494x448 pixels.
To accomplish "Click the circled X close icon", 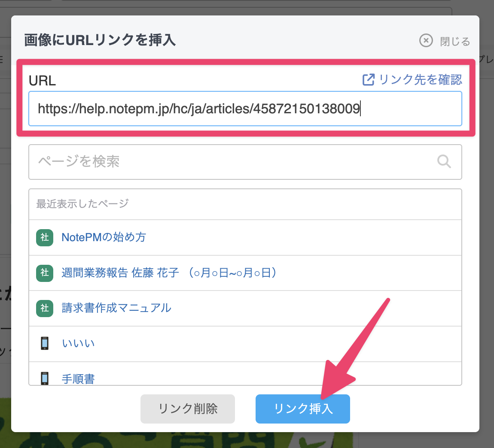I will (x=426, y=41).
